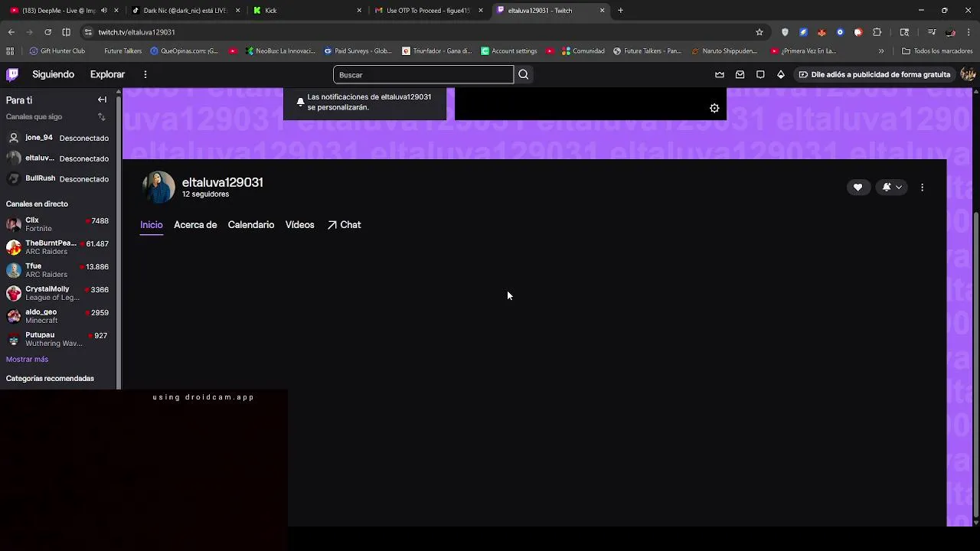Open get Bits diamond icon

pyautogui.click(x=780, y=74)
